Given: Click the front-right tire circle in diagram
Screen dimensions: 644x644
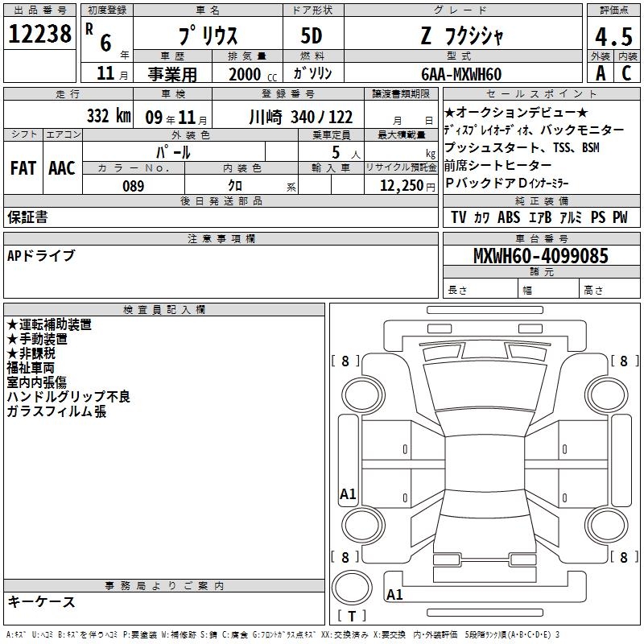Looking at the screenshot, I should tap(607, 395).
